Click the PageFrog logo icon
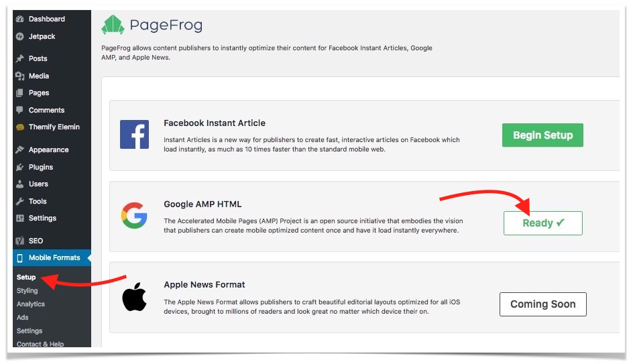 113,25
